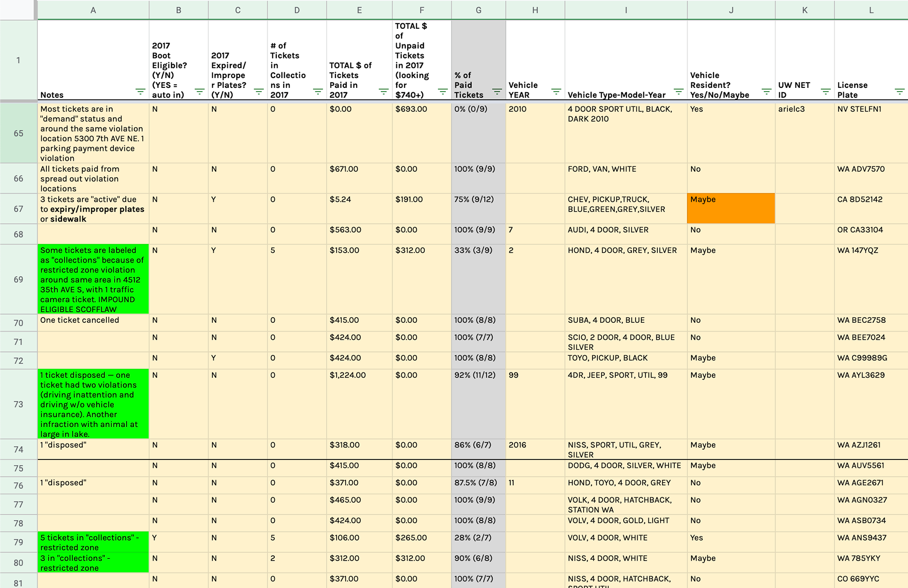Viewport: 908px width, 588px height.
Task: Select license plate WA C99989G
Action: [x=871, y=361]
